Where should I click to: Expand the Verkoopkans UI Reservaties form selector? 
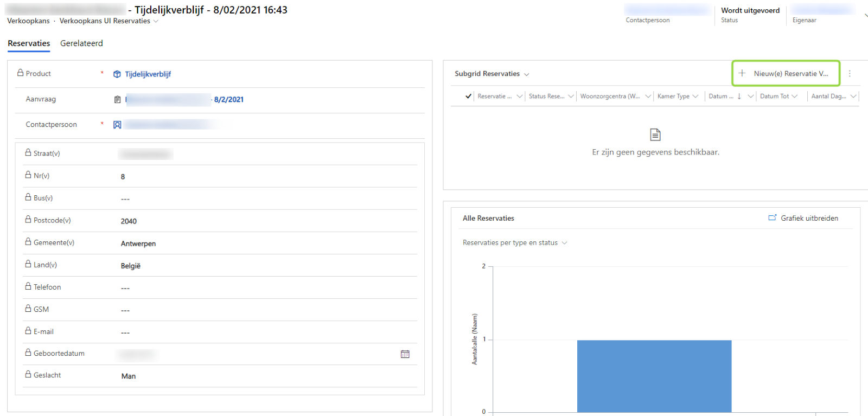coord(156,21)
